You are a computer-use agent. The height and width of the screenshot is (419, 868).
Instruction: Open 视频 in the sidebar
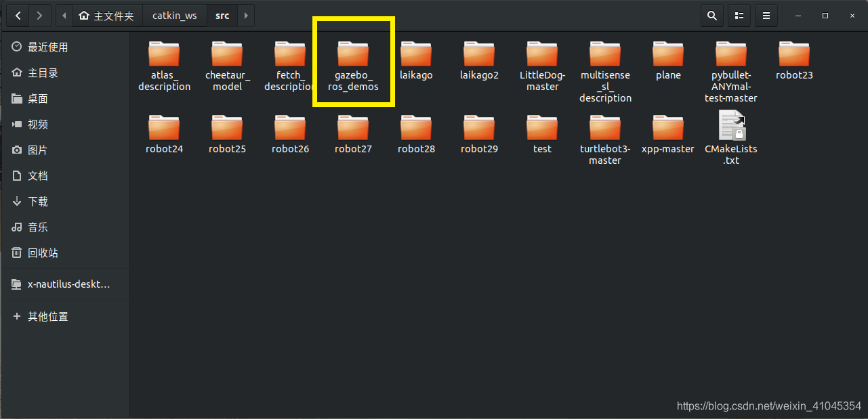(x=65, y=125)
